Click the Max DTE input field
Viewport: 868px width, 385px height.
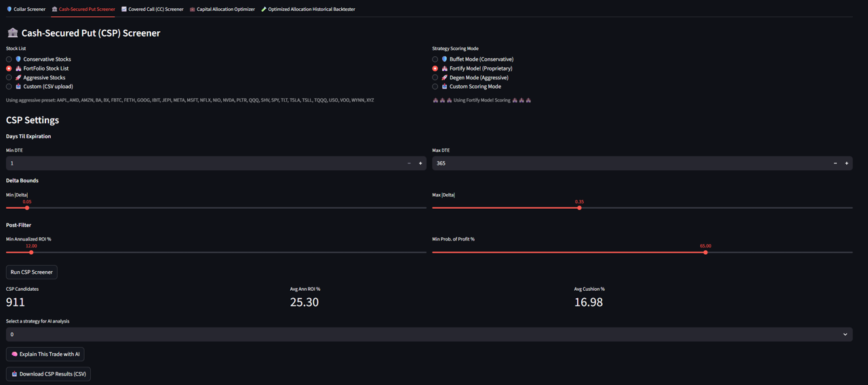[631, 163]
